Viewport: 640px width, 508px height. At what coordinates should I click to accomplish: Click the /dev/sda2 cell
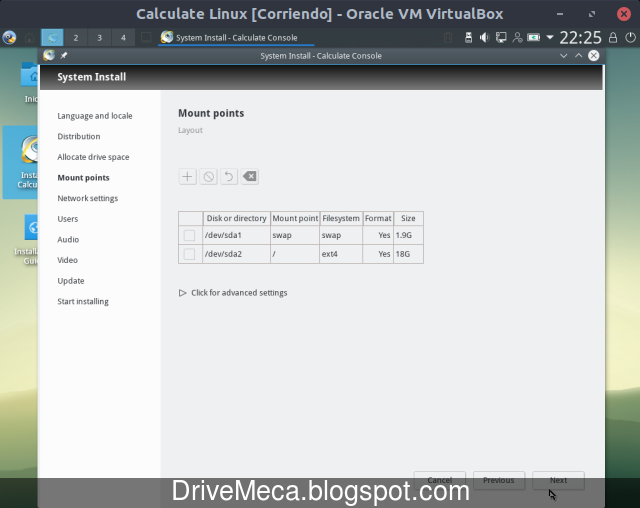(236, 254)
